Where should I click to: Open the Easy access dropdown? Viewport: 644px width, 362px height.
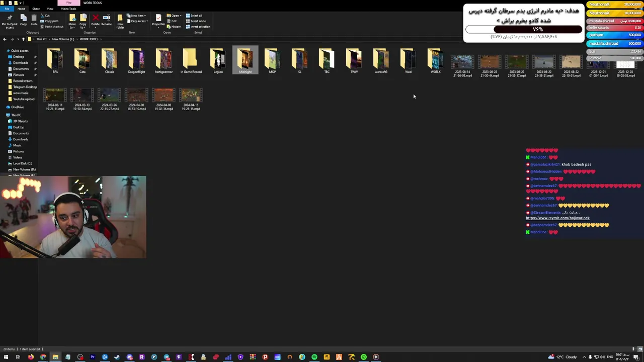coord(138,21)
